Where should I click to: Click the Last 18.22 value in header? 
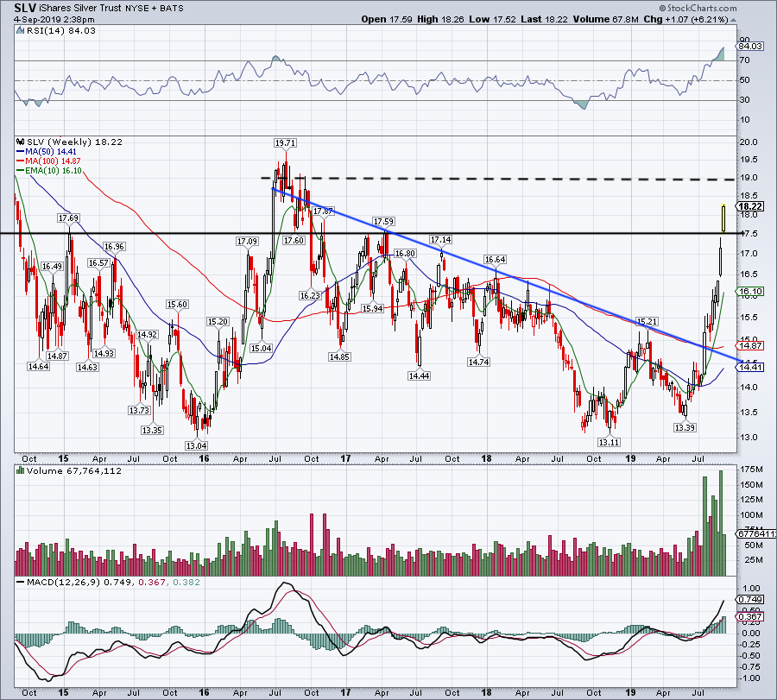click(x=545, y=20)
